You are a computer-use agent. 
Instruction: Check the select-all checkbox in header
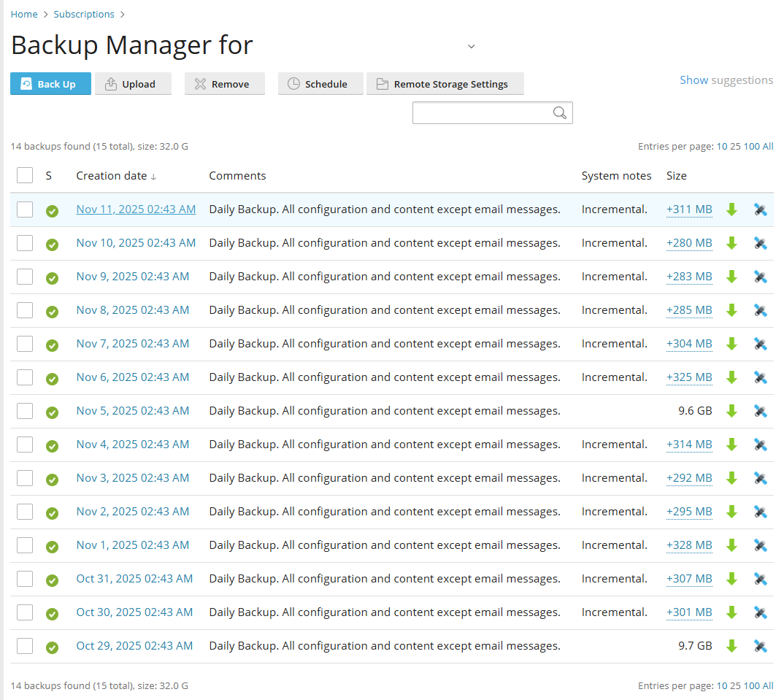[25, 175]
